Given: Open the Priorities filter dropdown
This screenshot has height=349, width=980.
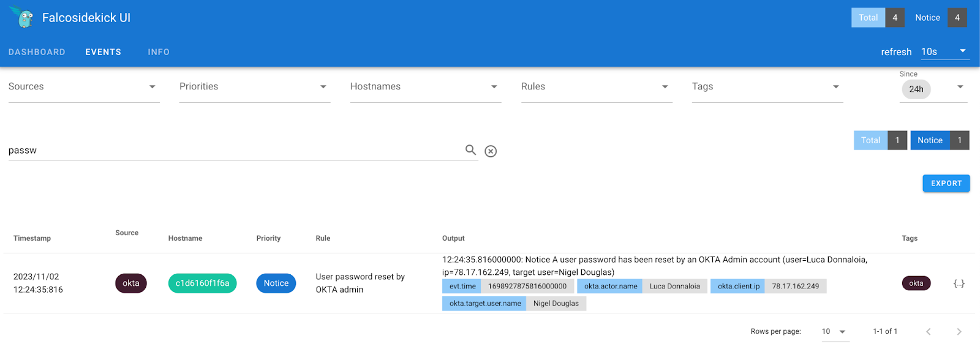Looking at the screenshot, I should click(x=254, y=87).
